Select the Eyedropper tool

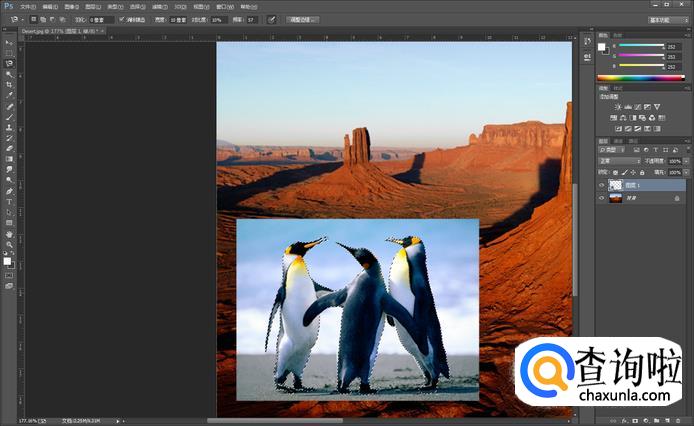9,95
